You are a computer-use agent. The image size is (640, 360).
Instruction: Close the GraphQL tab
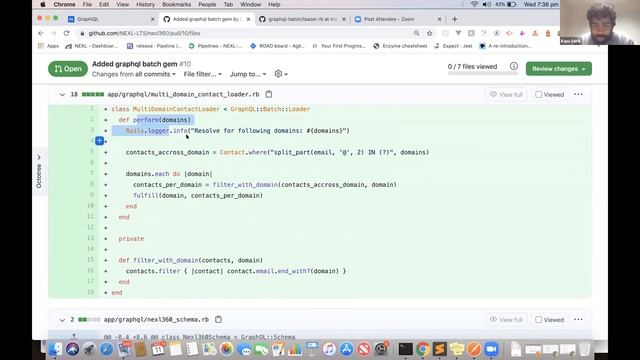pyautogui.click(x=153, y=19)
